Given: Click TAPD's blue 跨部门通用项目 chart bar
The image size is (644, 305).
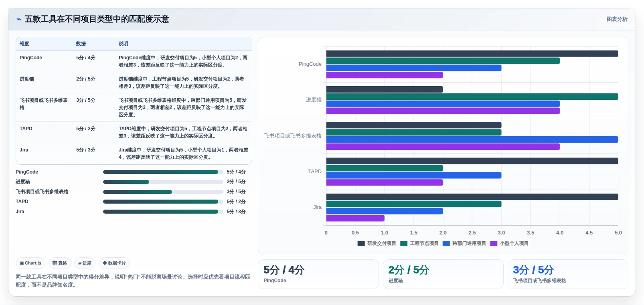Looking at the screenshot, I should (x=414, y=176).
